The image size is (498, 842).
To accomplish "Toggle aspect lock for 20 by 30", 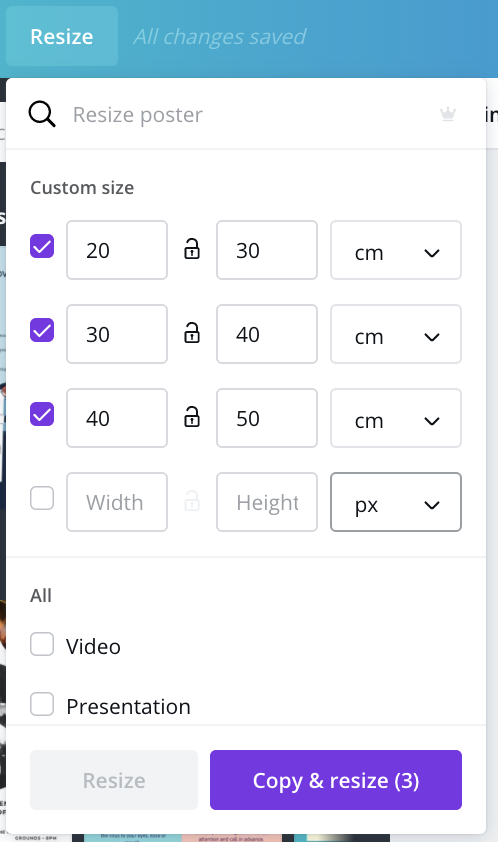I will 192,250.
